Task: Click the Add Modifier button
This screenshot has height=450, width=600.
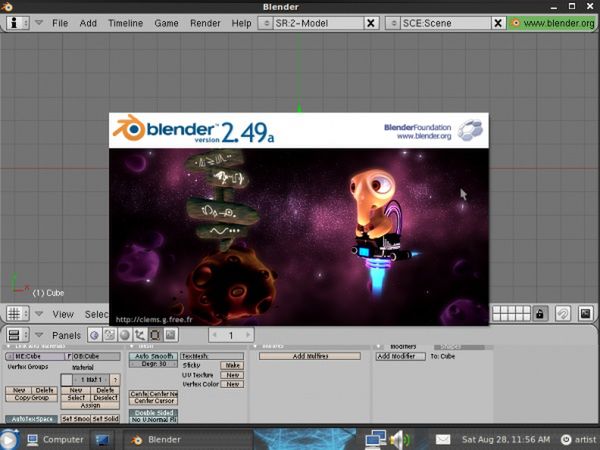Action: click(x=400, y=356)
